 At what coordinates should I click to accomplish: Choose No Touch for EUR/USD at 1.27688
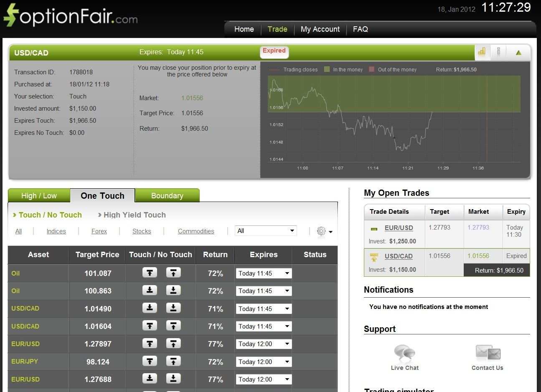pos(173,379)
